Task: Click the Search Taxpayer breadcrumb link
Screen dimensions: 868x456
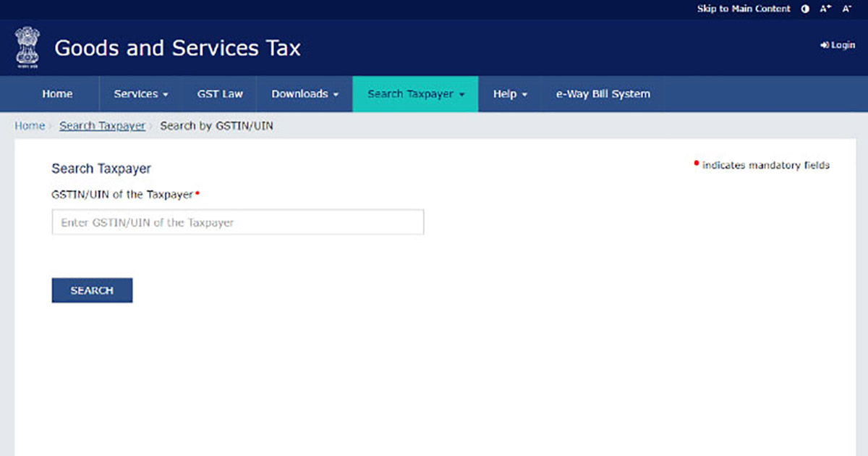Action: coord(102,126)
